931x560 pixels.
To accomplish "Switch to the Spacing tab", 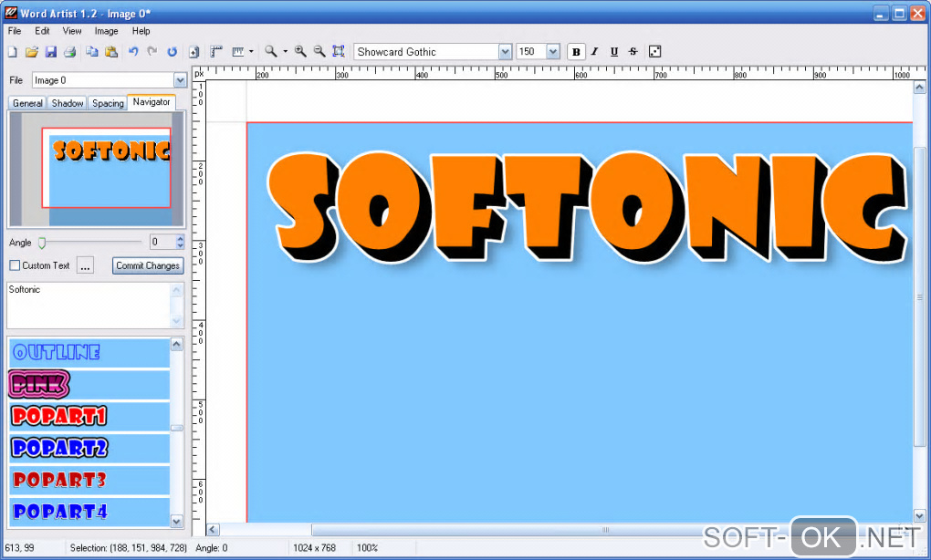I will tap(108, 103).
